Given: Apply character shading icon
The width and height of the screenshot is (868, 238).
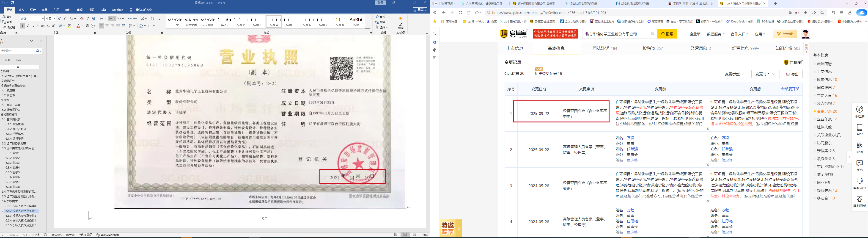Looking at the screenshot, I should point(88,26).
